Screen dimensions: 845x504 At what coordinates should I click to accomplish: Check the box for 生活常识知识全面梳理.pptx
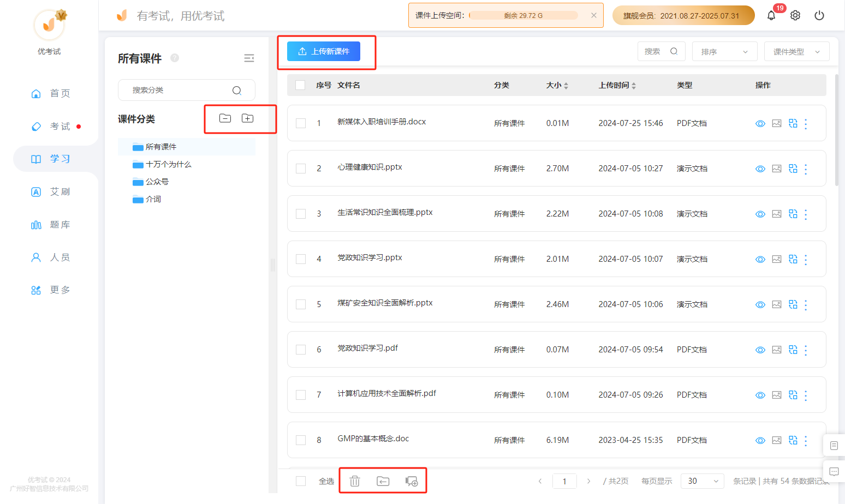click(301, 214)
